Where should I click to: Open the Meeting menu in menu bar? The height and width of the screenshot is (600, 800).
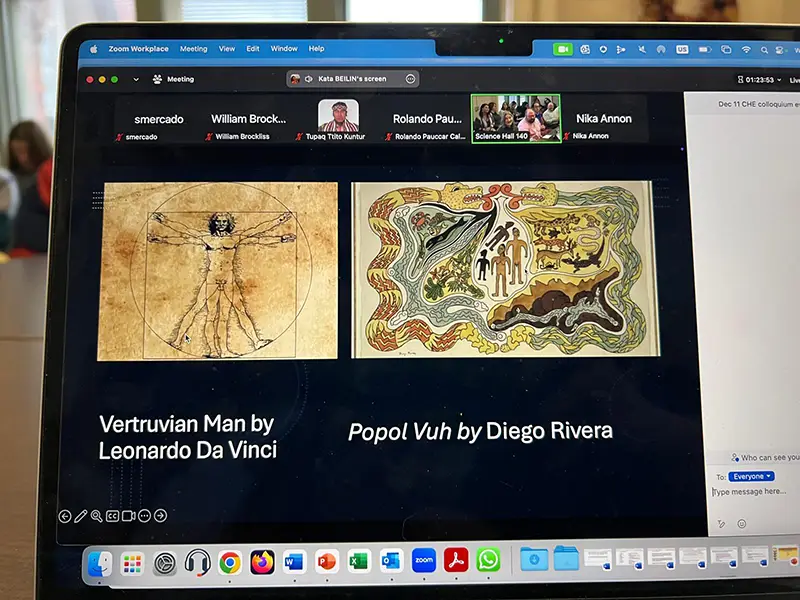(x=193, y=49)
